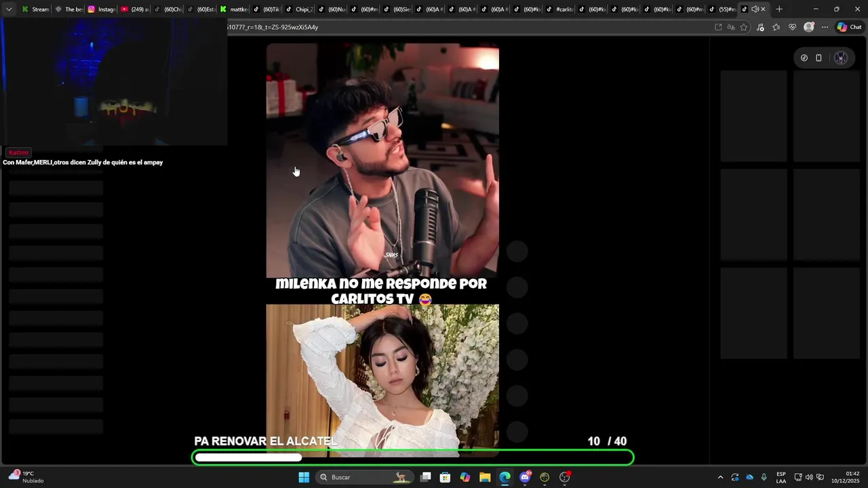Open the browser profile avatar

coord(808,27)
